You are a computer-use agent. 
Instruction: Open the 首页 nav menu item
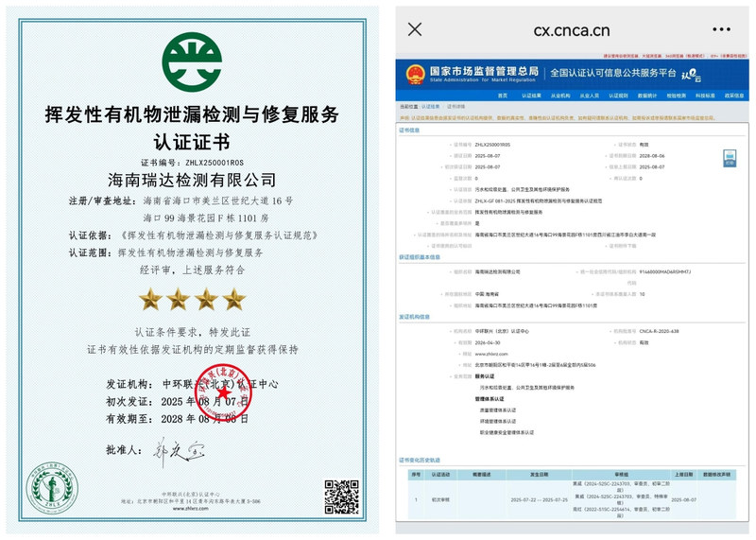(503, 96)
